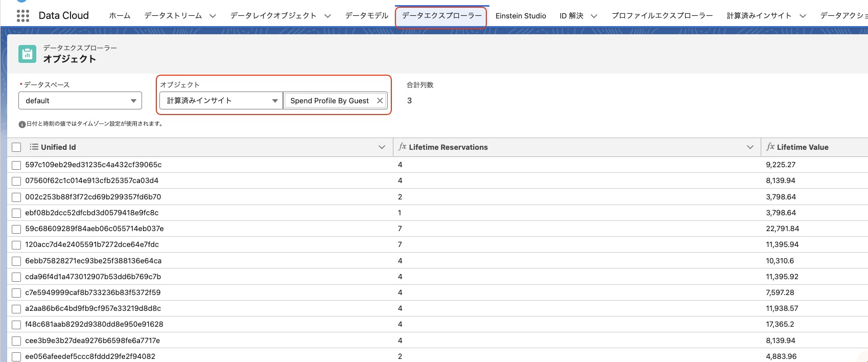Toggle the select-all rows checkbox
This screenshot has height=362, width=868.
[x=16, y=147]
